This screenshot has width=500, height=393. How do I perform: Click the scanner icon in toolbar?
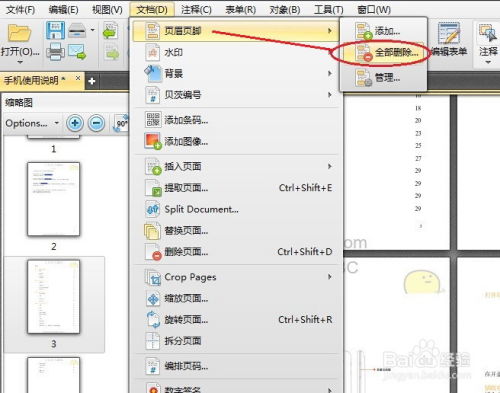[x=77, y=31]
